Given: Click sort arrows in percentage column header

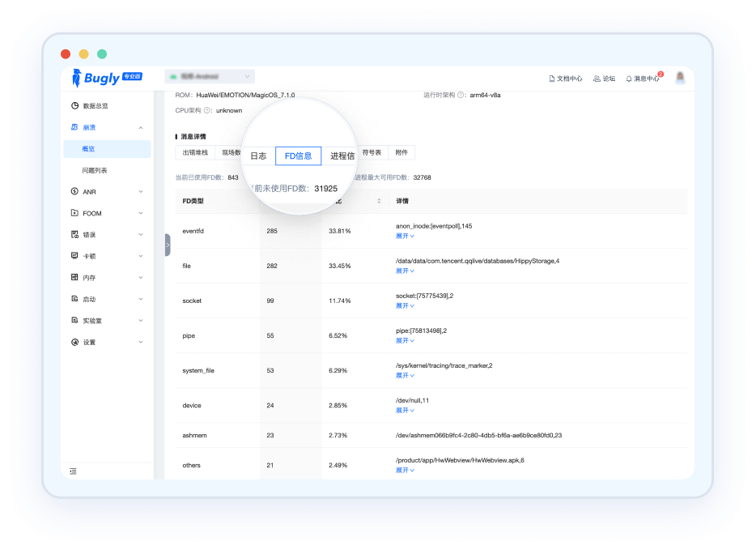Looking at the screenshot, I should (x=379, y=201).
